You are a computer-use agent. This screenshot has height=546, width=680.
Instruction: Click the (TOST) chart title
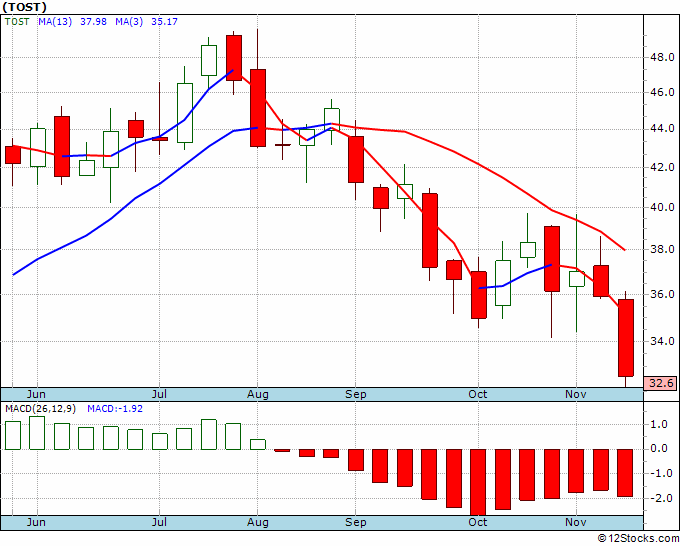tap(24, 7)
